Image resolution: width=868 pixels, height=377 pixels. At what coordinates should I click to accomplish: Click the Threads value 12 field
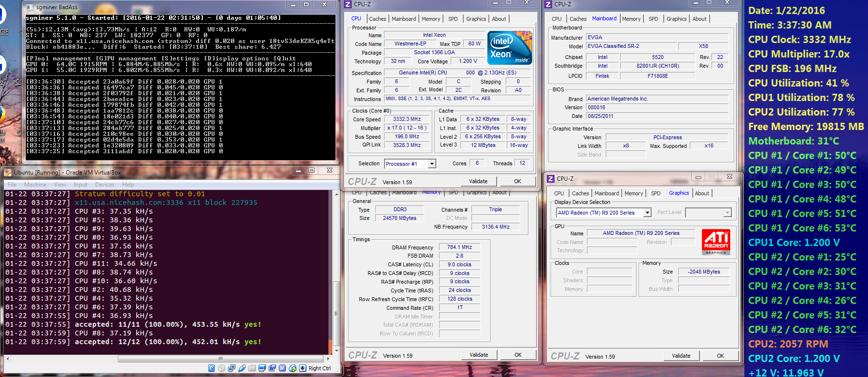(522, 163)
